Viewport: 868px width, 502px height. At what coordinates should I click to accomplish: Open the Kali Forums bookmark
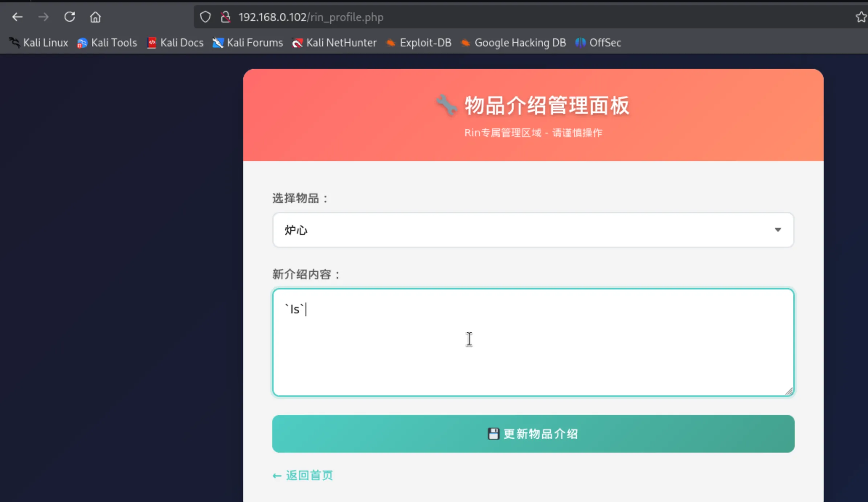(248, 43)
